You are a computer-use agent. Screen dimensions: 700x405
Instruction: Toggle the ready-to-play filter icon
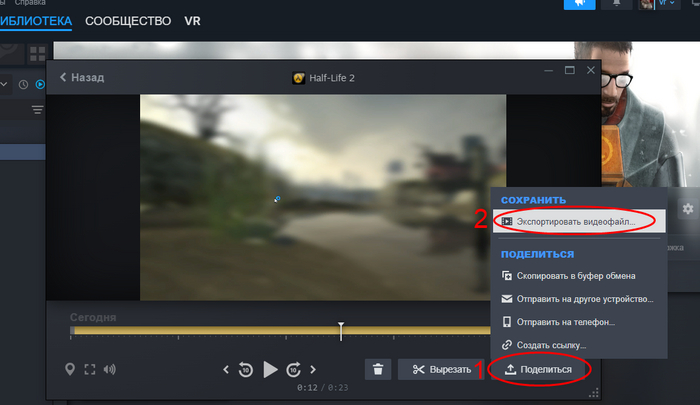(x=40, y=84)
